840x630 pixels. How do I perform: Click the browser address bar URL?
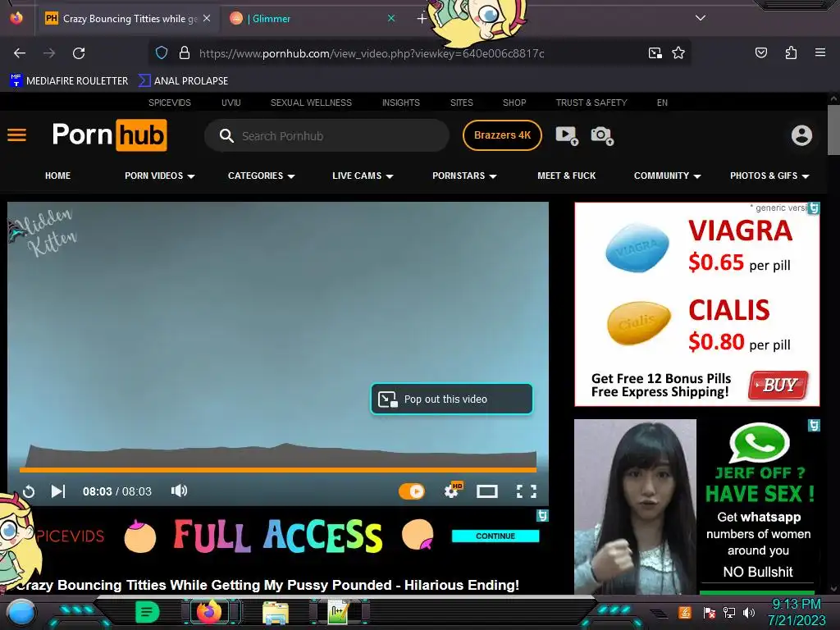pos(372,53)
